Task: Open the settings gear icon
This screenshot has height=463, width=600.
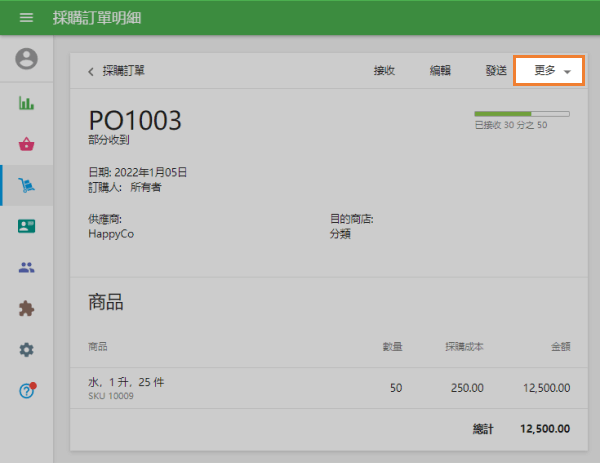Action: click(x=26, y=350)
